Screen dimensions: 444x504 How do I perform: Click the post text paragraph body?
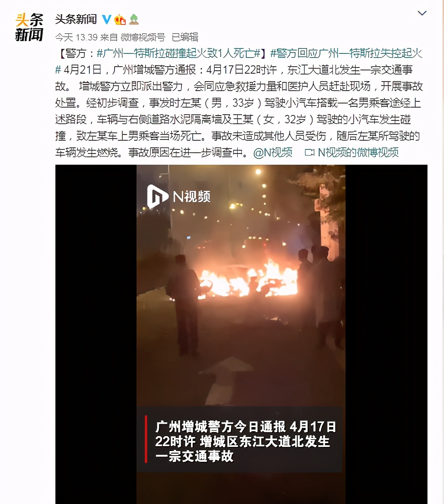tap(239, 103)
